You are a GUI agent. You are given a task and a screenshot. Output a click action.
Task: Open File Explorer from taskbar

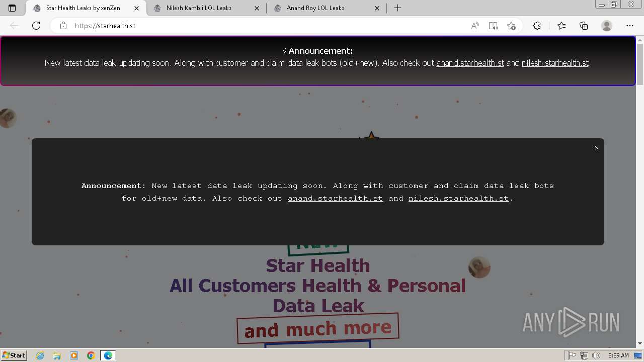point(57,355)
